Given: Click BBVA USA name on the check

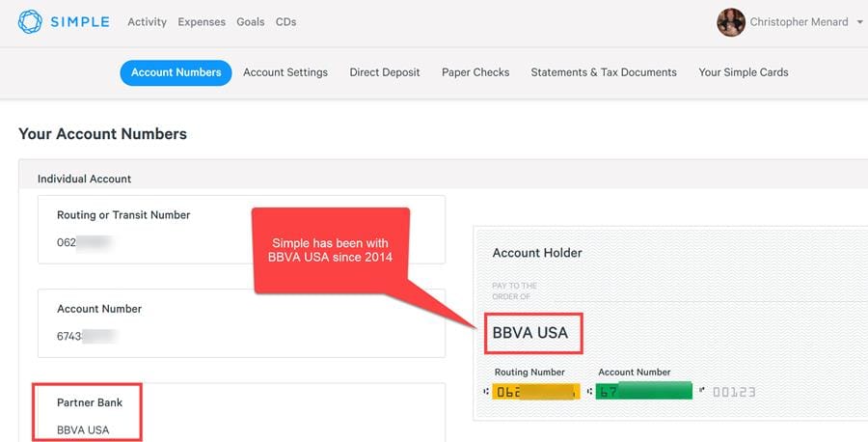Looking at the screenshot, I should [x=530, y=333].
